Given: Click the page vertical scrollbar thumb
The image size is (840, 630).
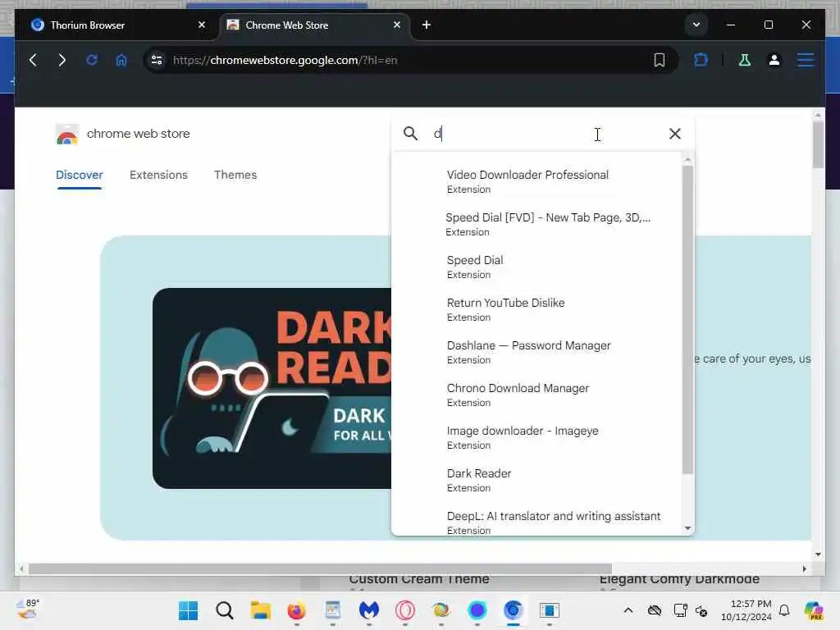Looking at the screenshot, I should (818, 144).
